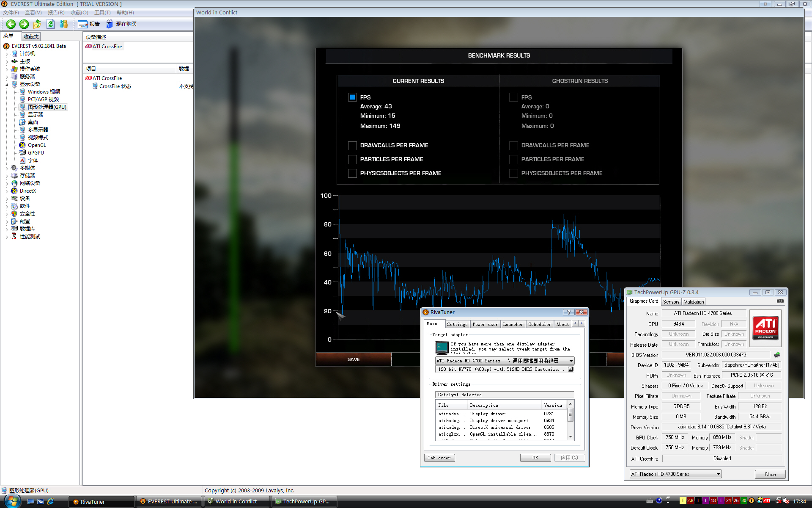
Task: Open the 工具(T) menu
Action: [x=102, y=13]
